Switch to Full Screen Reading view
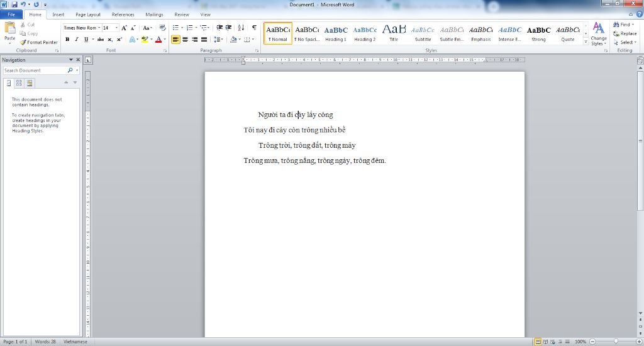644x346 pixels. coord(545,342)
